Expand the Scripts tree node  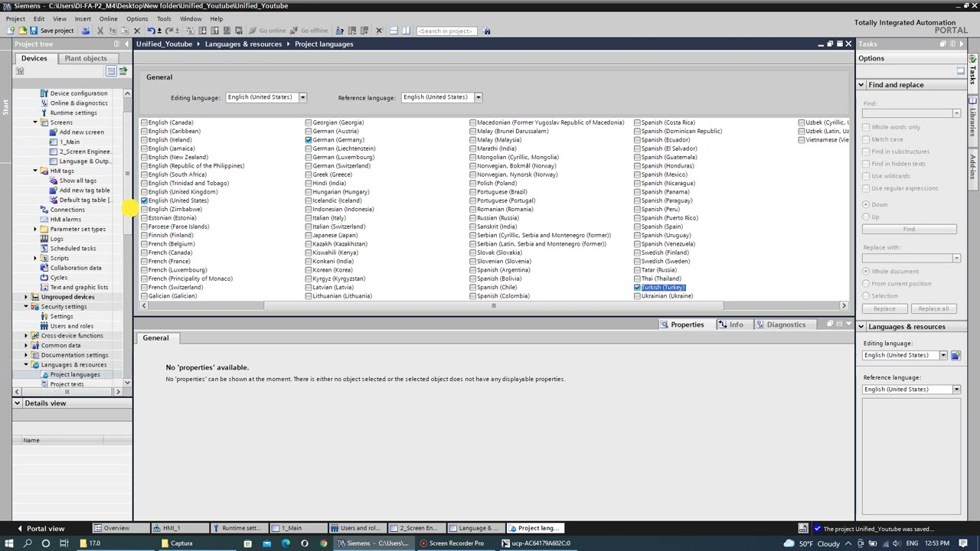pos(34,258)
